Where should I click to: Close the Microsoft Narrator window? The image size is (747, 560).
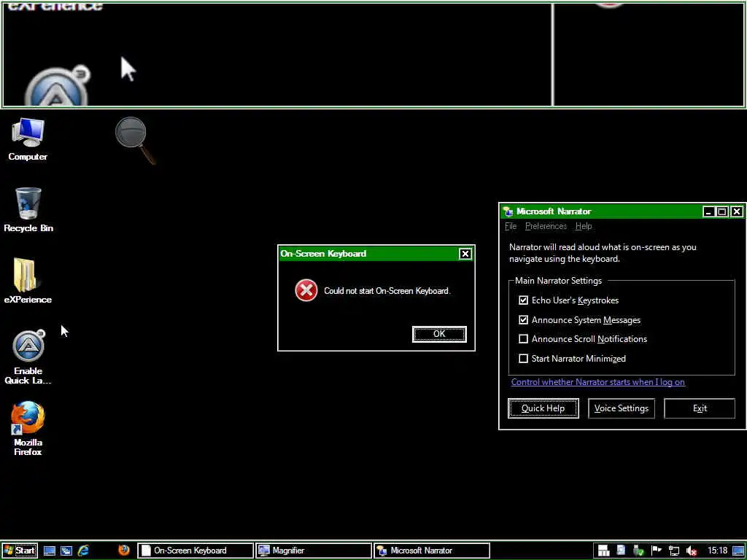[x=737, y=211]
